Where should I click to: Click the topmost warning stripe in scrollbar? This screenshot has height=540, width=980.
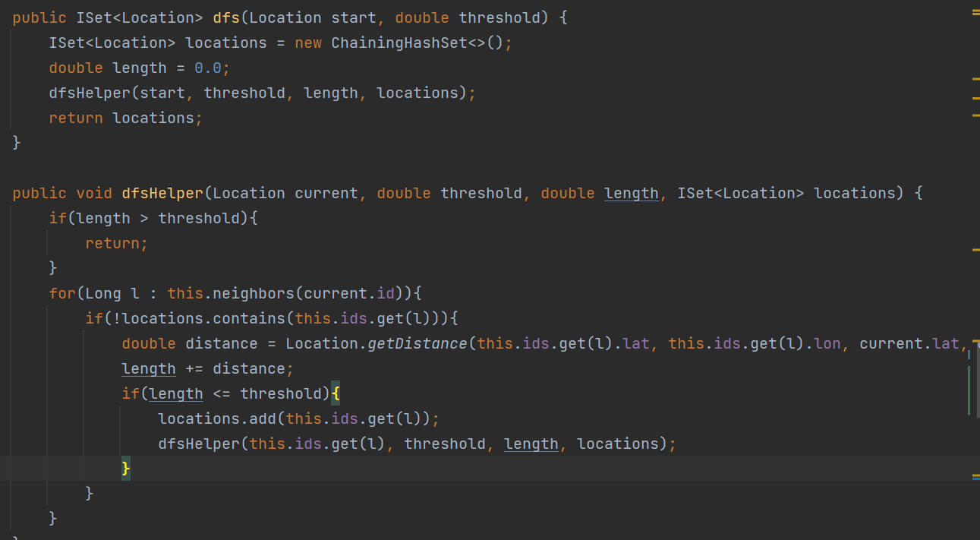pyautogui.click(x=975, y=14)
